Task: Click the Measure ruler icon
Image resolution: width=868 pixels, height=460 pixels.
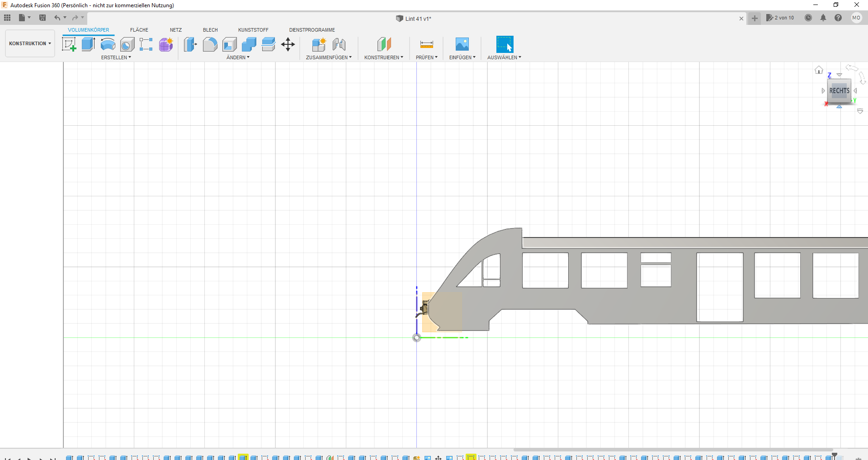Action: 427,44
